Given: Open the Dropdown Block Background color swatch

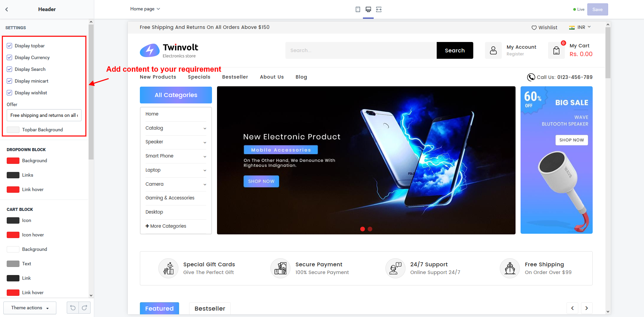Looking at the screenshot, I should [13, 161].
